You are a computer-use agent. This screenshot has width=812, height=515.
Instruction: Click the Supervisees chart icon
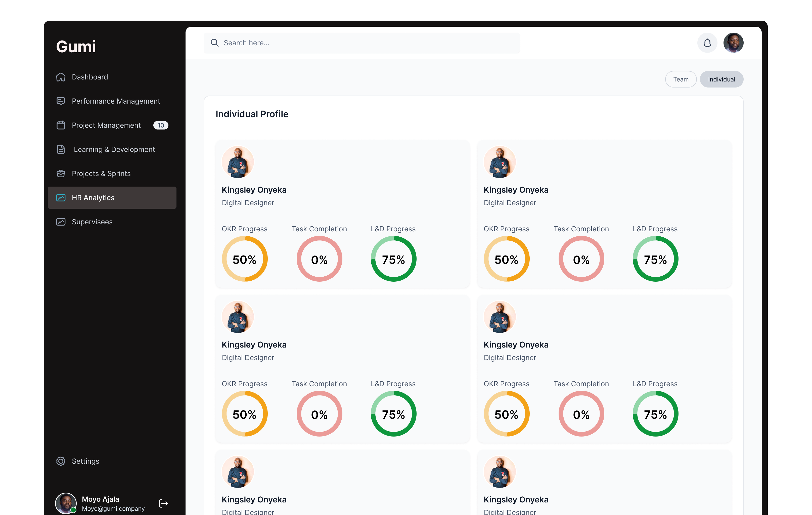(x=61, y=222)
